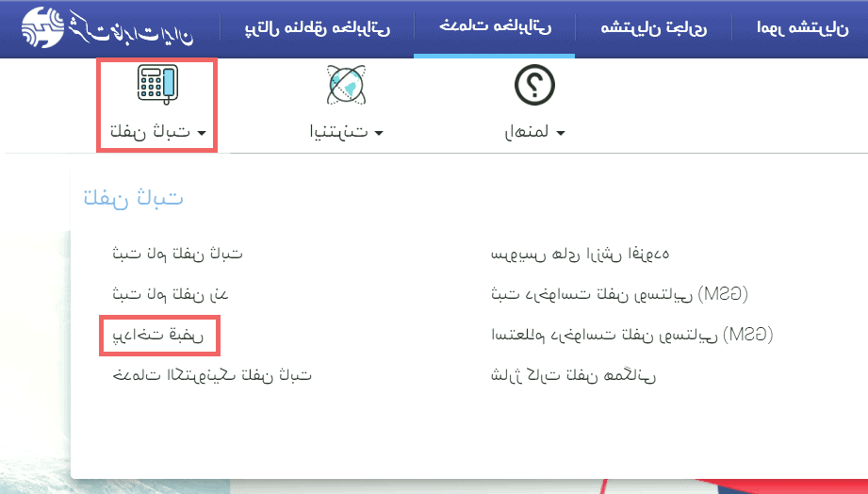Expand the caret beside the question mark menu label
This screenshot has height=494, width=868.
[560, 133]
